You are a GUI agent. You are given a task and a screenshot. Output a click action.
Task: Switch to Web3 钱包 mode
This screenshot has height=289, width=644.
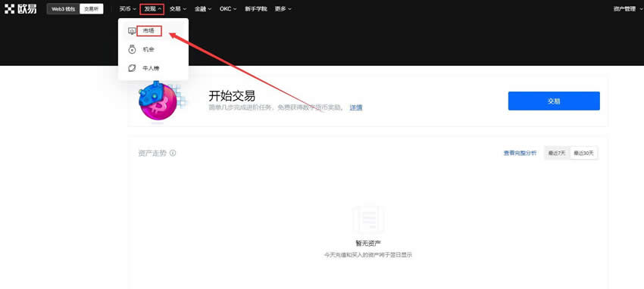(63, 8)
